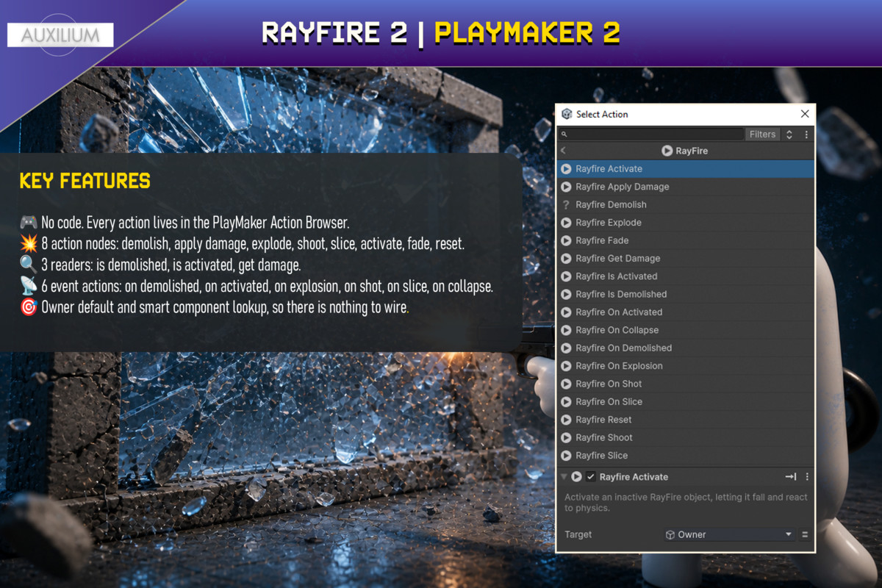Click the arrow-to-bar icon in Rayfire Activate preview
The width and height of the screenshot is (882, 588).
point(791,477)
